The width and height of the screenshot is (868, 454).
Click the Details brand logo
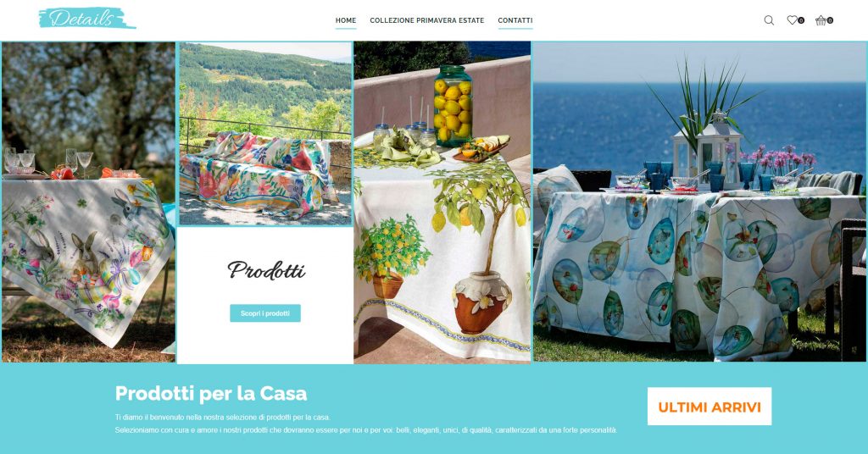[x=87, y=19]
